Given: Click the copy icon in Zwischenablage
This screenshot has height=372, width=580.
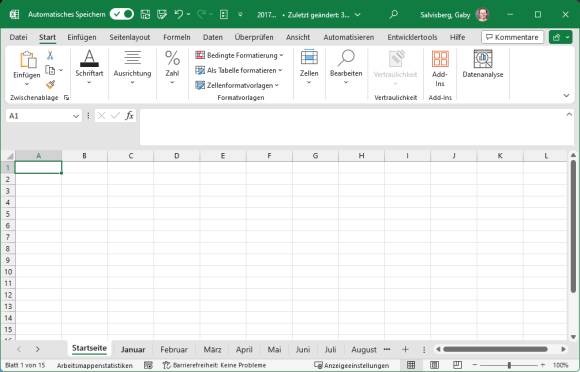Looking at the screenshot, I should pyautogui.click(x=50, y=70).
